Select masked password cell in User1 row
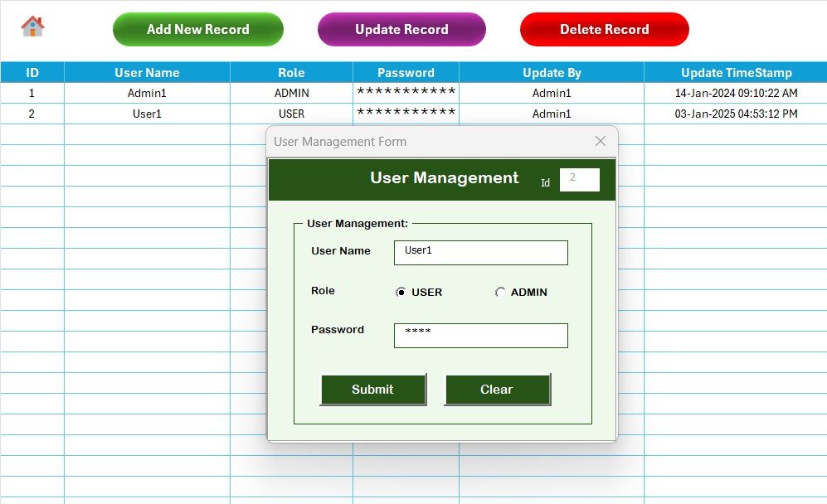Viewport: 827px width, 504px height. [x=406, y=114]
